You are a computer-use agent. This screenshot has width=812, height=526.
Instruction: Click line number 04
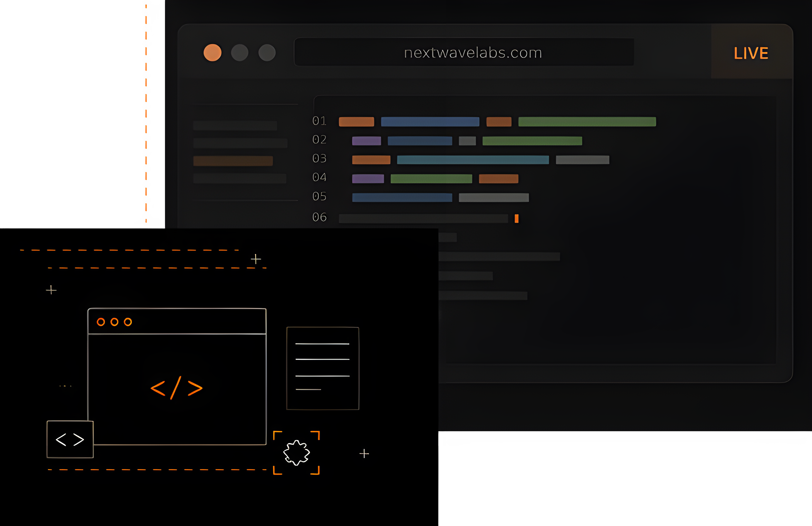pos(319,177)
